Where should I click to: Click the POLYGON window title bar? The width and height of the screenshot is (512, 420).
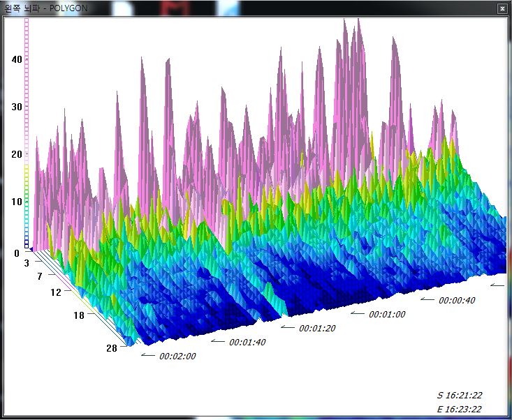[210, 8]
